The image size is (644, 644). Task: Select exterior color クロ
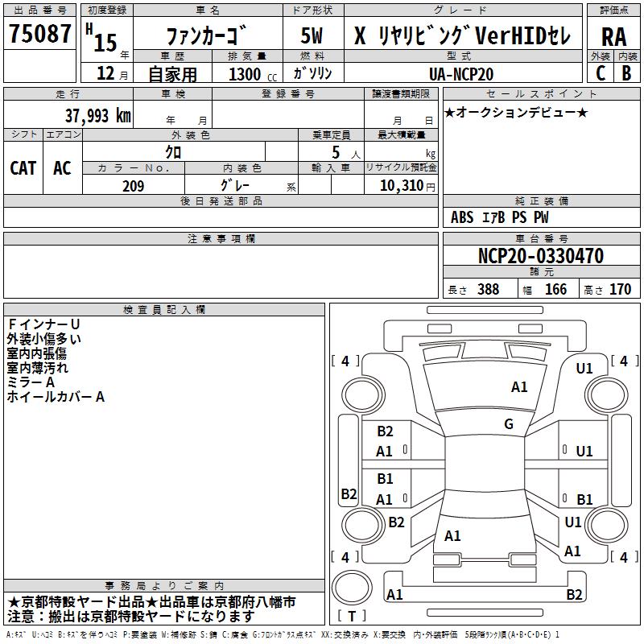tap(173, 152)
